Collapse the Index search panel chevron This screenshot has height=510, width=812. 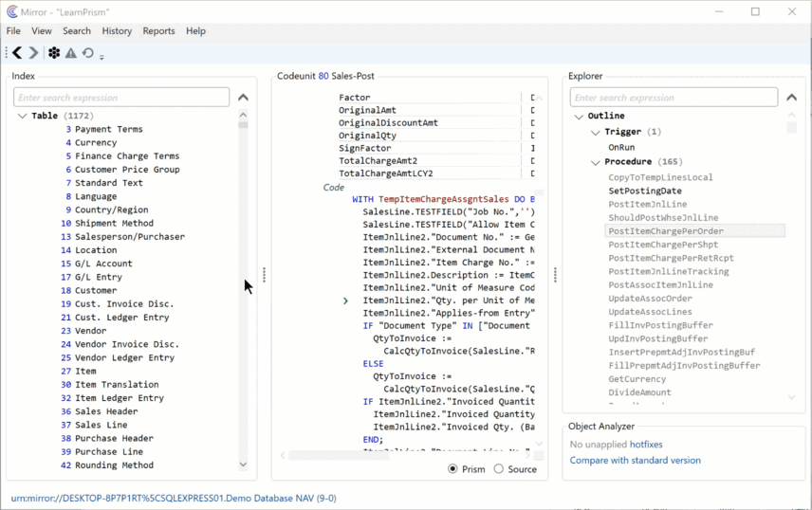(x=243, y=98)
